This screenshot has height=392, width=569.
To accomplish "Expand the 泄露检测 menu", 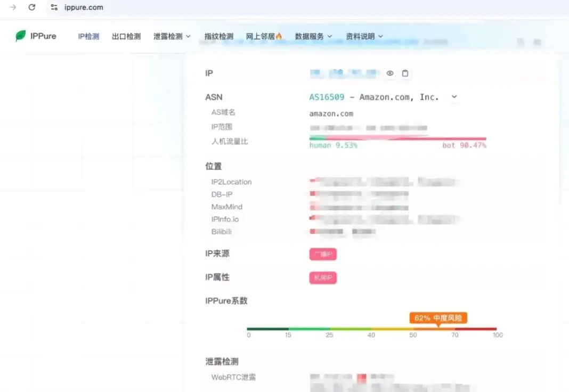I will [x=172, y=36].
